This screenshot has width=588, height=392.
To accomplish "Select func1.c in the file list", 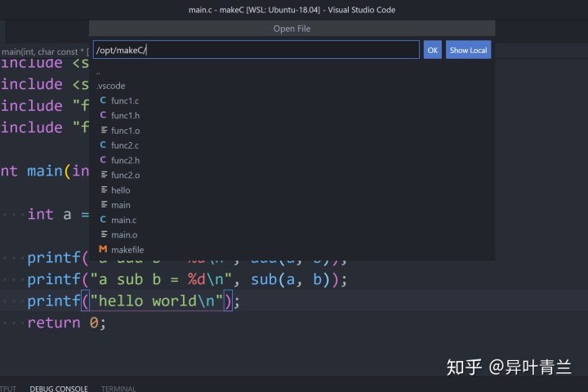I will (294, 100).
